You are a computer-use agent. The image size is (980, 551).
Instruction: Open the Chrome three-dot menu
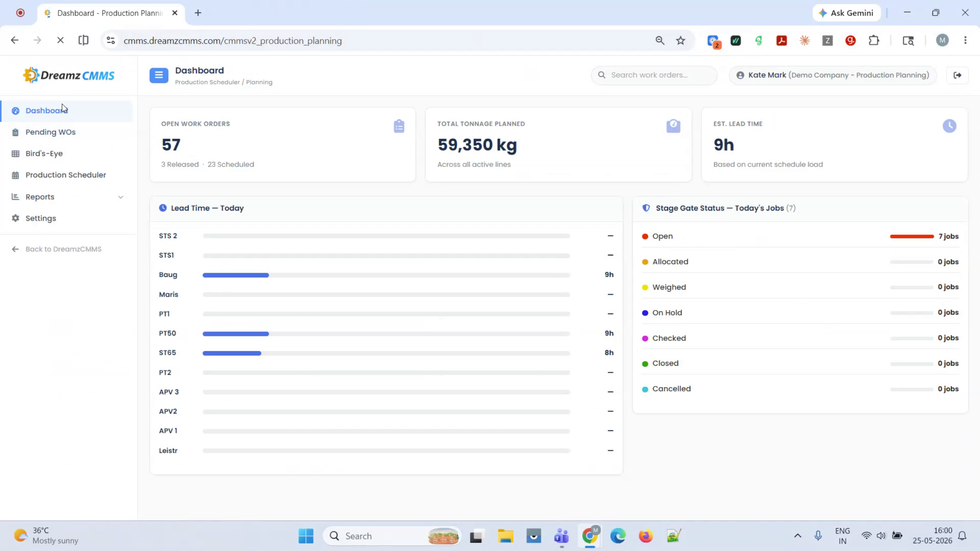(x=965, y=40)
